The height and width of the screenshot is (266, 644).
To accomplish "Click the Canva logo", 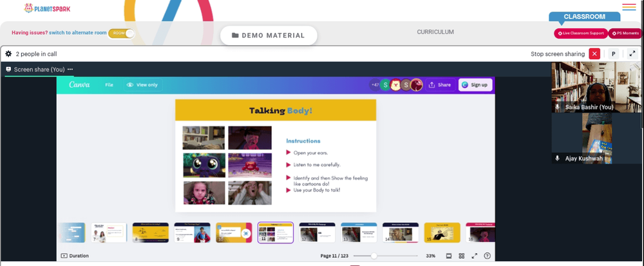I will pyautogui.click(x=79, y=84).
